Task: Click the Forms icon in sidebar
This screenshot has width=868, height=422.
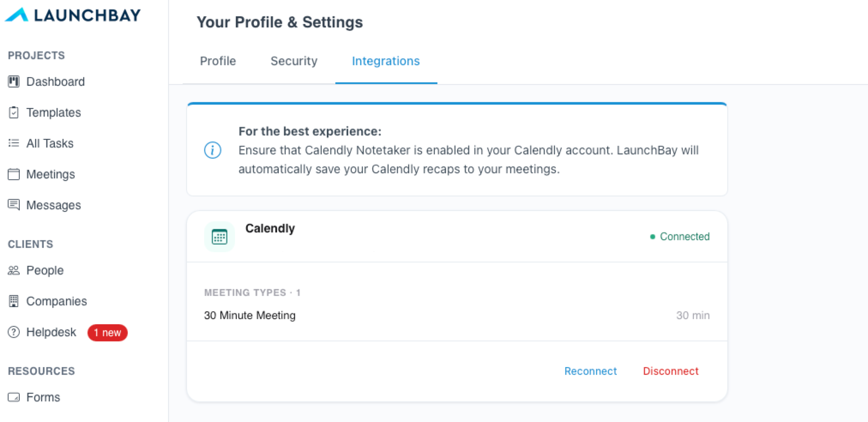Action: 14,397
